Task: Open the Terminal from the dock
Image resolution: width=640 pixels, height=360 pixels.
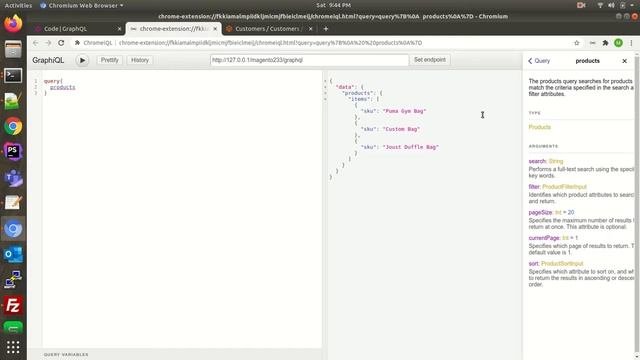Action: pos(13,76)
